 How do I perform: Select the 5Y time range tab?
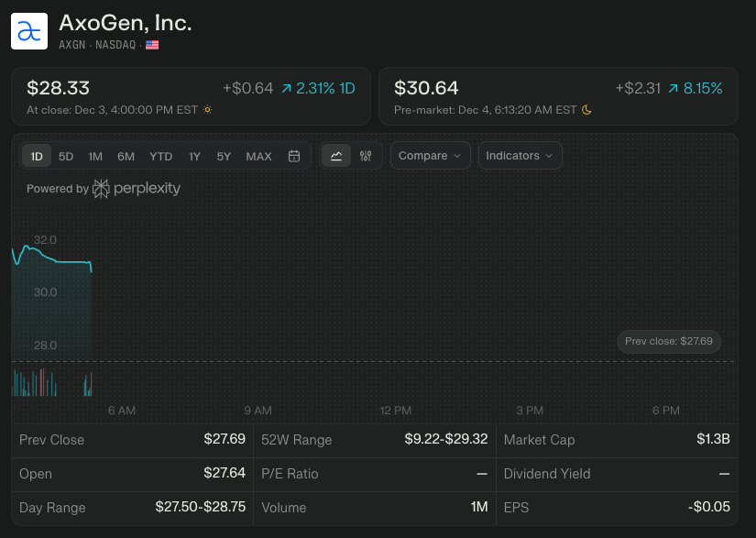point(224,156)
